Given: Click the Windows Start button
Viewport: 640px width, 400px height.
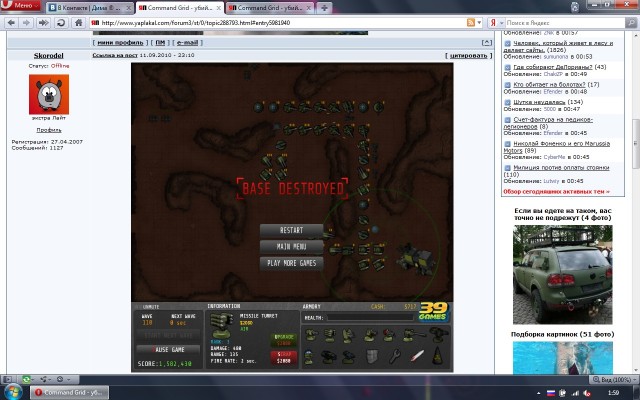Looking at the screenshot, I should (x=13, y=392).
